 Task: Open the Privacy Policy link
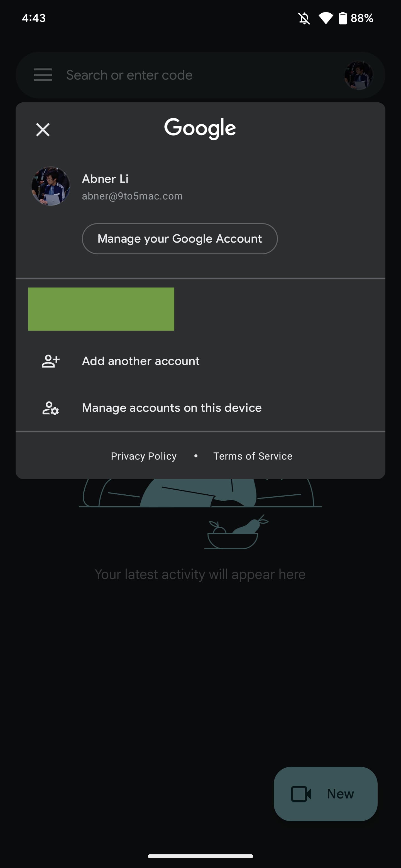point(144,456)
